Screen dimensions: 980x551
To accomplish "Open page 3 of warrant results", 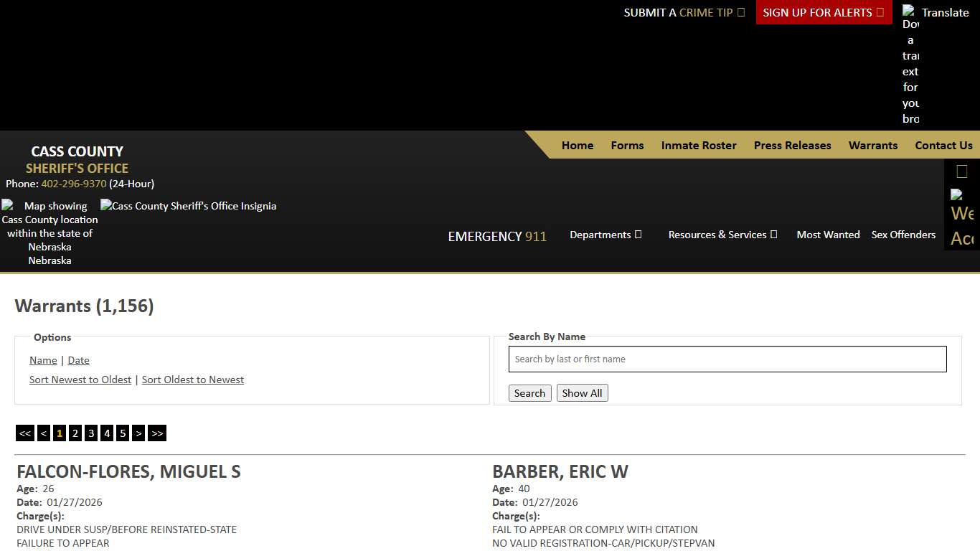I will tap(91, 433).
